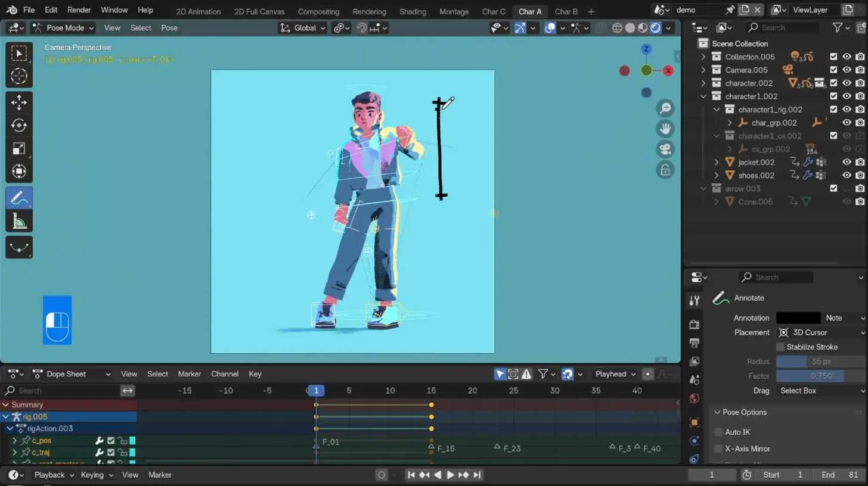Click the zoom magnifier icon beside the viewport
The width and height of the screenshot is (868, 486).
click(x=665, y=108)
